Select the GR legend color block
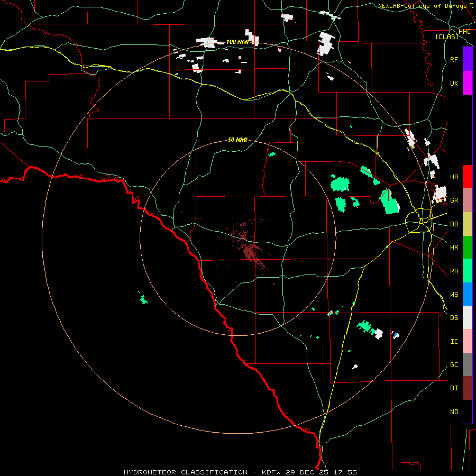 (467, 200)
